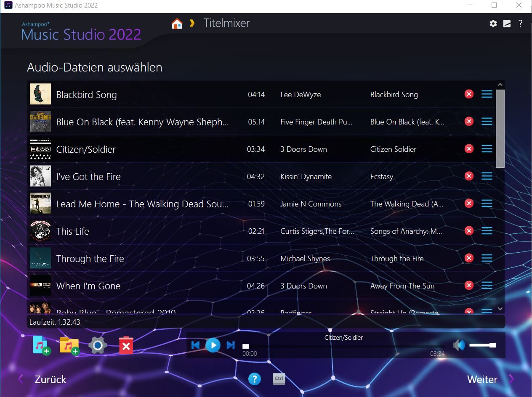Click reorder handle of This Life
Screen dimensions: 532x397
487,231
